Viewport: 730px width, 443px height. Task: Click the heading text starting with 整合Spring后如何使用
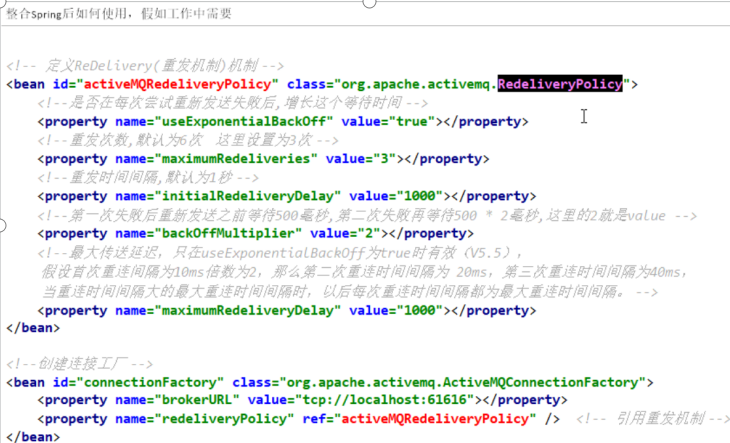[x=119, y=13]
